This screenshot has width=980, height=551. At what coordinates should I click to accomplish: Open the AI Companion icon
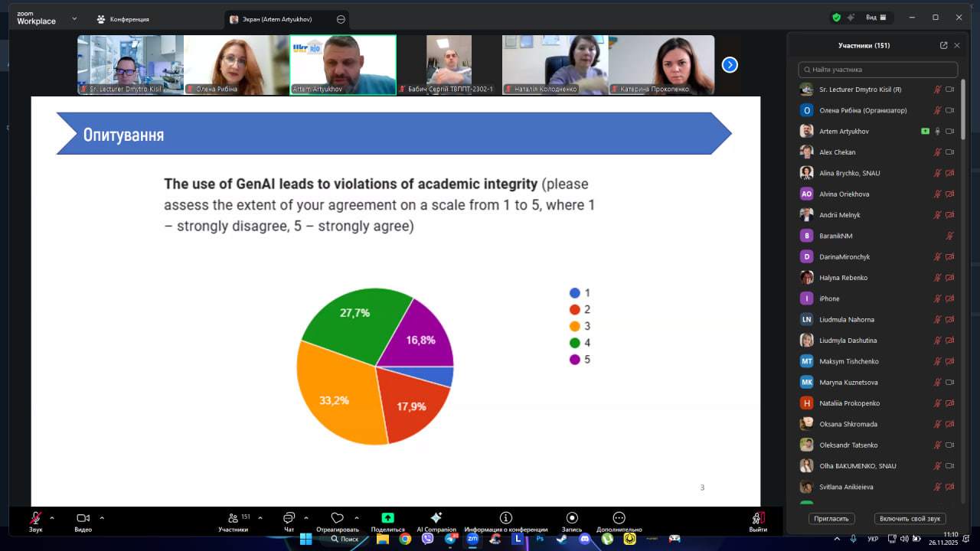436,518
